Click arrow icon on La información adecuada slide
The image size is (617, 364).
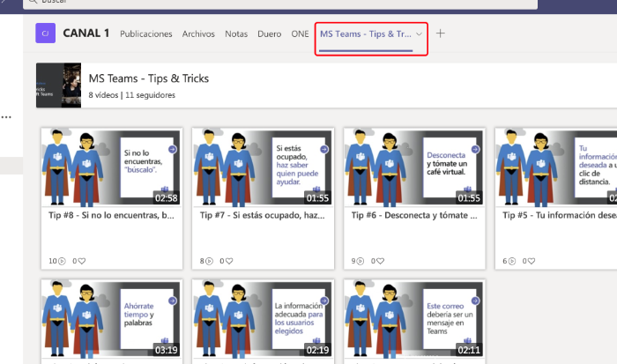point(323,301)
